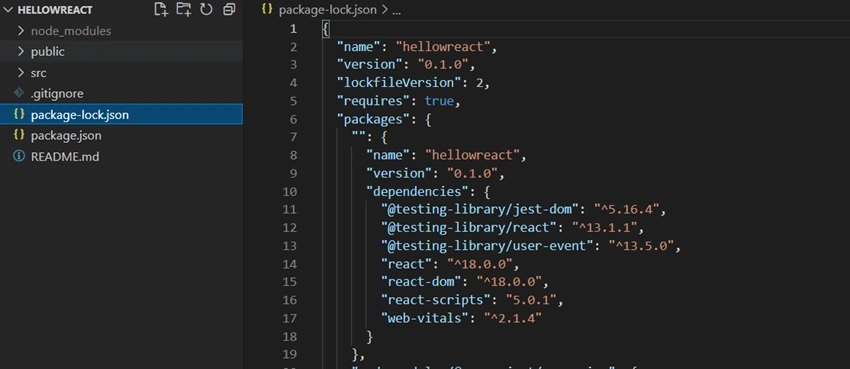Click the New Folder icon in explorer header
Image resolution: width=850 pixels, height=369 pixels.
click(184, 9)
